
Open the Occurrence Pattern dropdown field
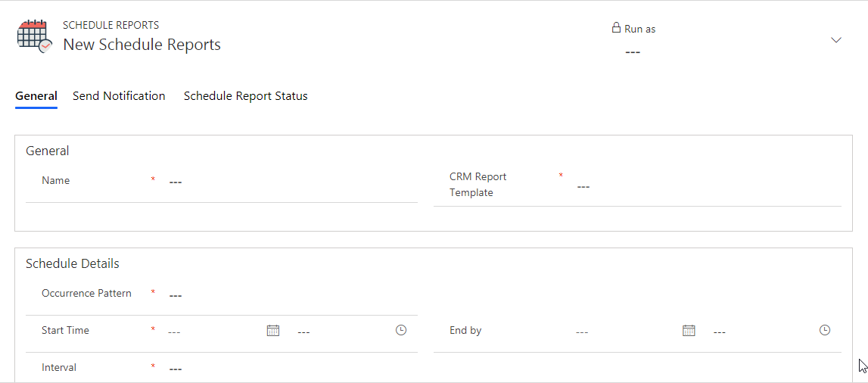(x=291, y=295)
